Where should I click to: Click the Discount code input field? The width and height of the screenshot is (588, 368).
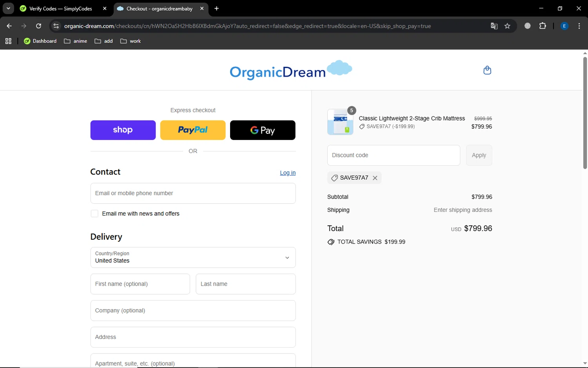pos(394,155)
